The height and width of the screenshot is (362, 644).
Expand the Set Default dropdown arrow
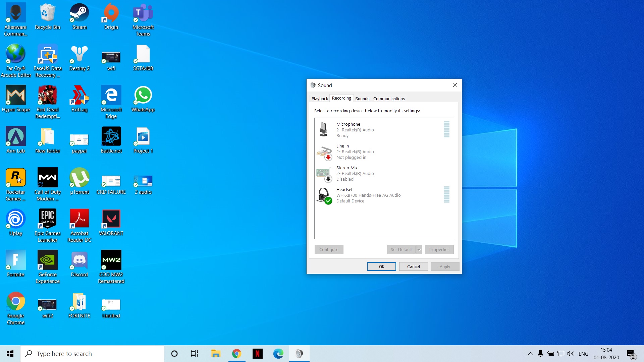click(419, 249)
